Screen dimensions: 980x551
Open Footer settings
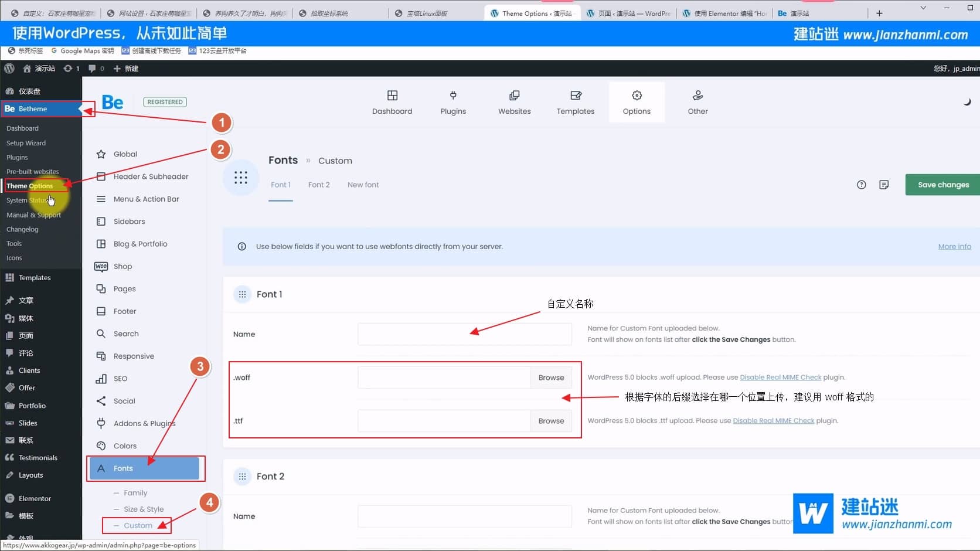(123, 311)
